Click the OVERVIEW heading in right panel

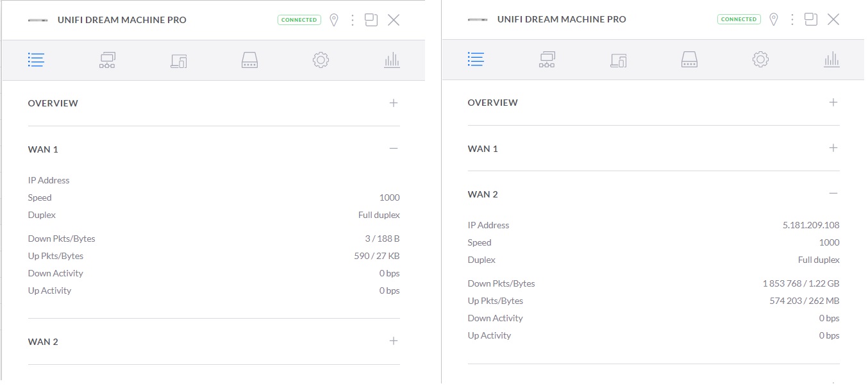pyautogui.click(x=493, y=103)
